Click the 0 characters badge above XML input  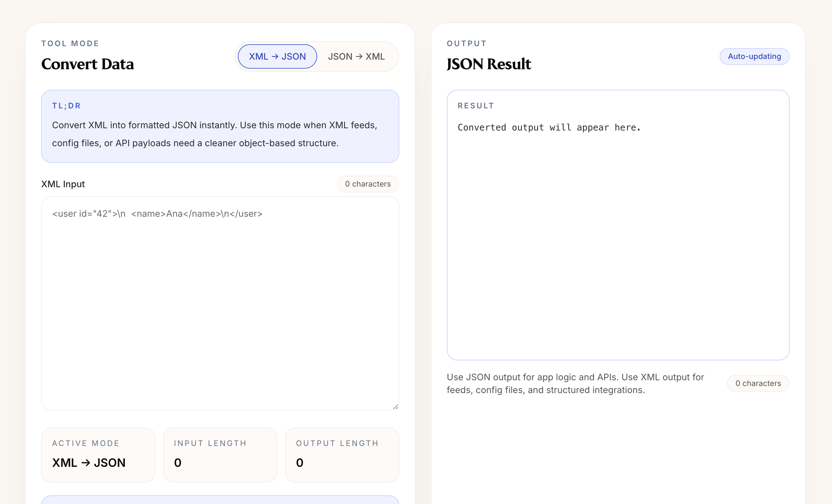(368, 184)
